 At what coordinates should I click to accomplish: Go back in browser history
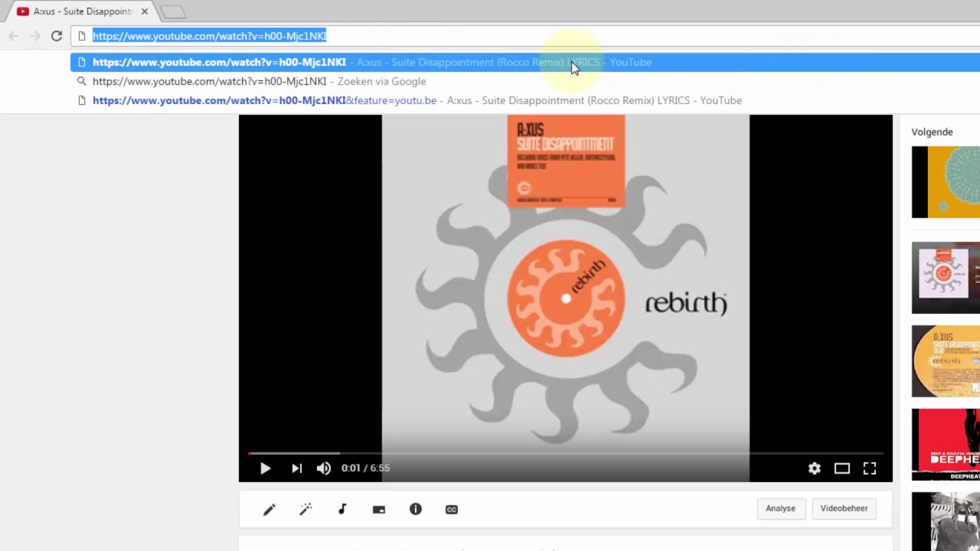click(x=14, y=36)
